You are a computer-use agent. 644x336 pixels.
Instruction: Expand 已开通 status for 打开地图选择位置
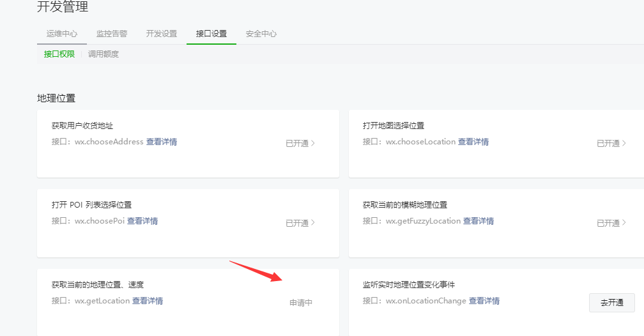[x=611, y=144]
